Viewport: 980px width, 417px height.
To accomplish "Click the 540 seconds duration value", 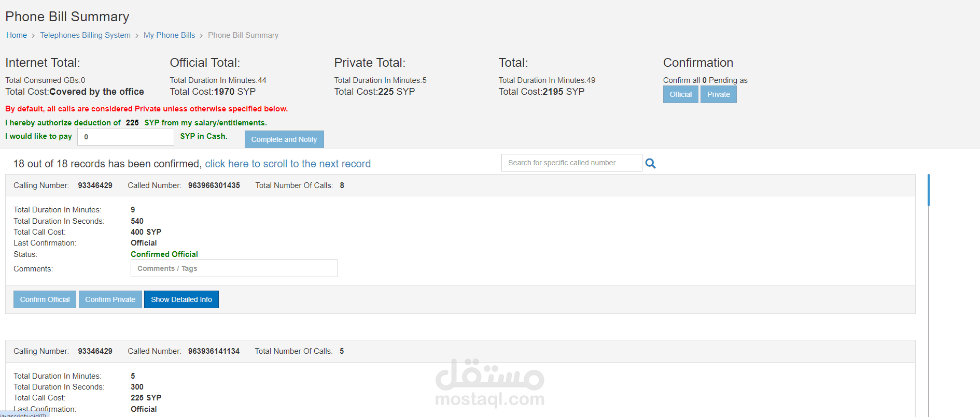I will pos(137,221).
